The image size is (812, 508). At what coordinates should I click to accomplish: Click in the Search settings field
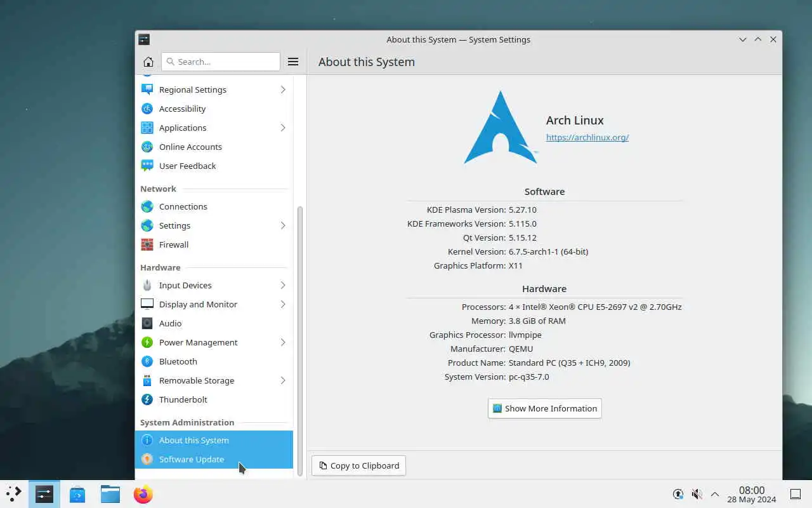(x=221, y=62)
